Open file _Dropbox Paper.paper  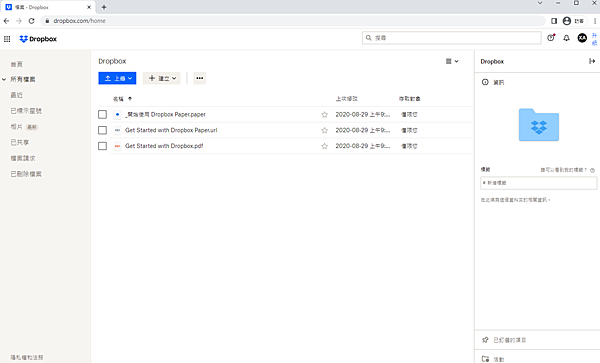point(165,114)
